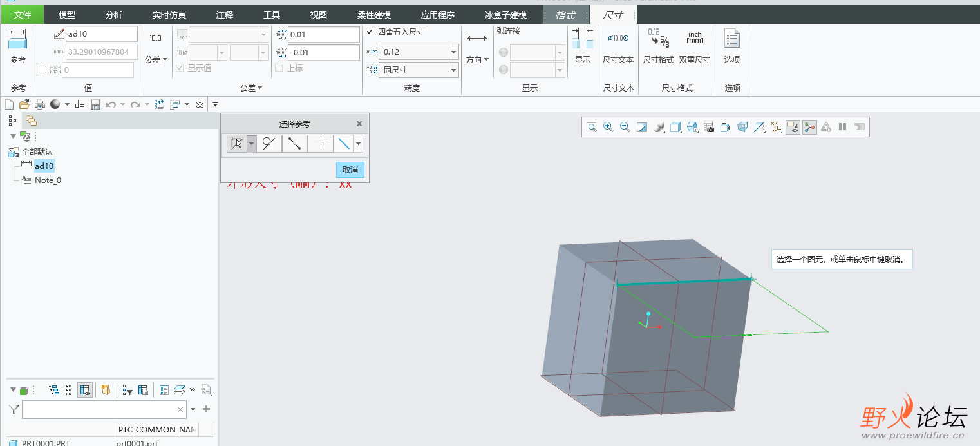The height and width of the screenshot is (446, 980).
Task: Toggle the annotation display icon in view toolbar
Action: tap(793, 128)
